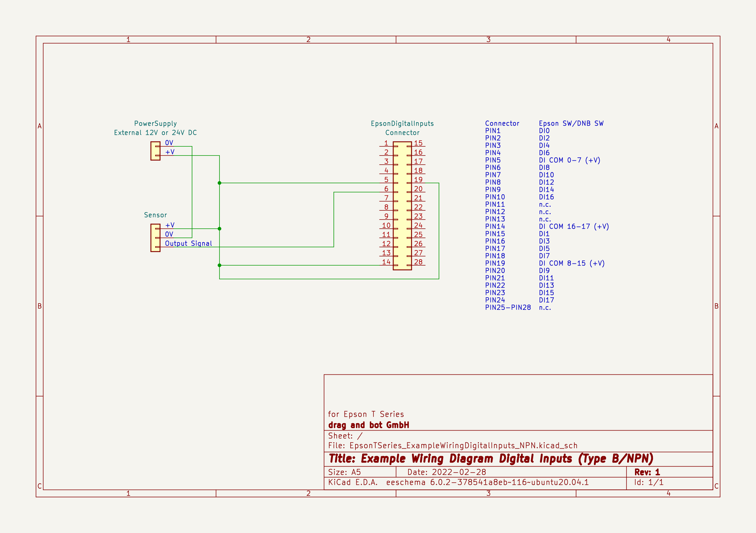This screenshot has width=756, height=533.
Task: Click the 'Connector' column header in pin table
Action: point(502,123)
